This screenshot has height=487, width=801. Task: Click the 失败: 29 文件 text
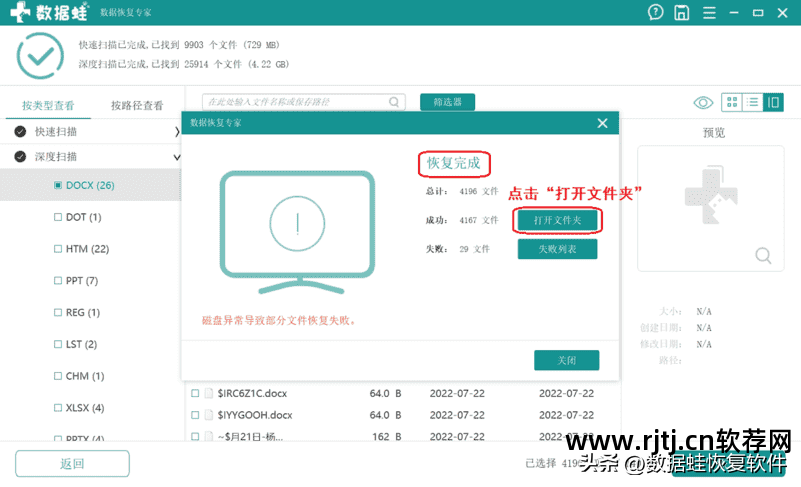[x=458, y=249]
